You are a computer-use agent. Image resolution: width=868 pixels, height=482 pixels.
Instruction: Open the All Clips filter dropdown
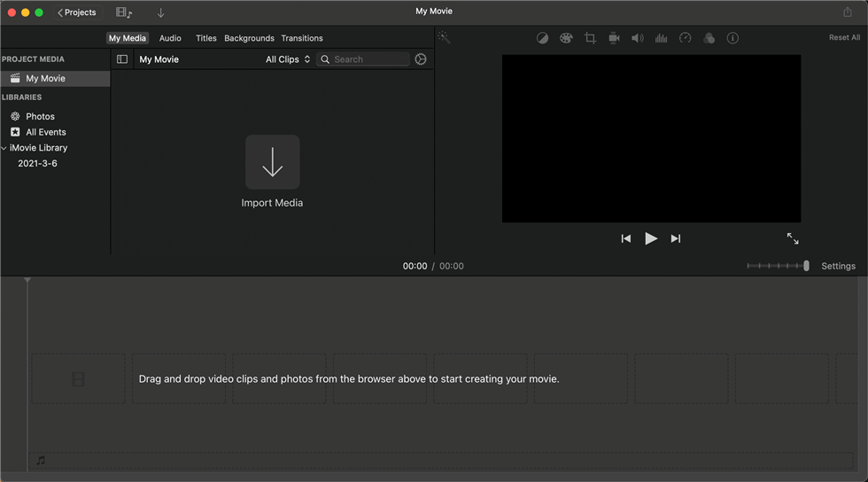(287, 59)
